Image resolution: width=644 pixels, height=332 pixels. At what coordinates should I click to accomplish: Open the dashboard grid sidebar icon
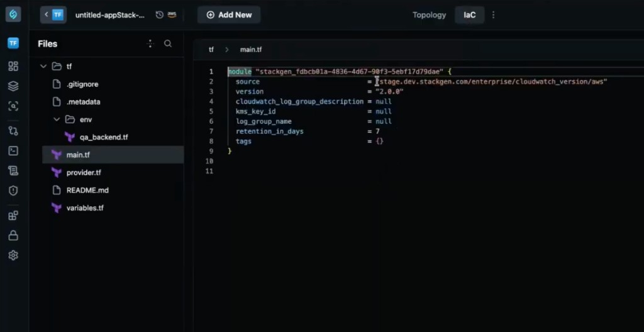(x=13, y=66)
